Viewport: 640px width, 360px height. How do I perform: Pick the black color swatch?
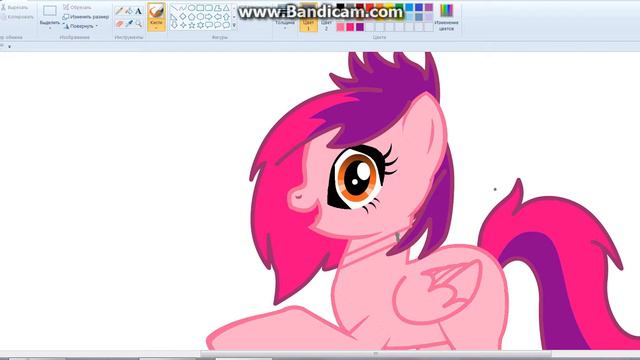[x=340, y=7]
